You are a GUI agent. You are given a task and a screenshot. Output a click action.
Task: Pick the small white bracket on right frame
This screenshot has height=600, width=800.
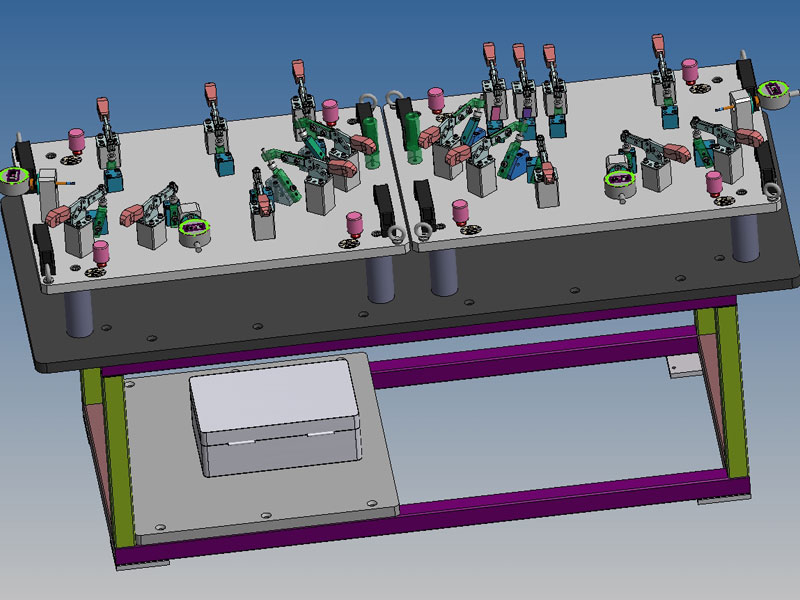(x=685, y=366)
